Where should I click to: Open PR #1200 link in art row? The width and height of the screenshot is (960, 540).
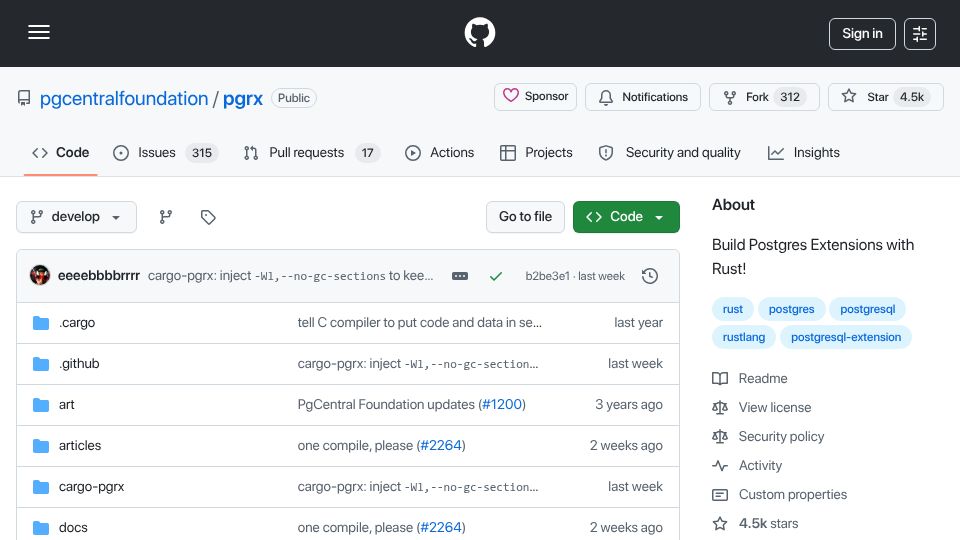[x=502, y=405]
